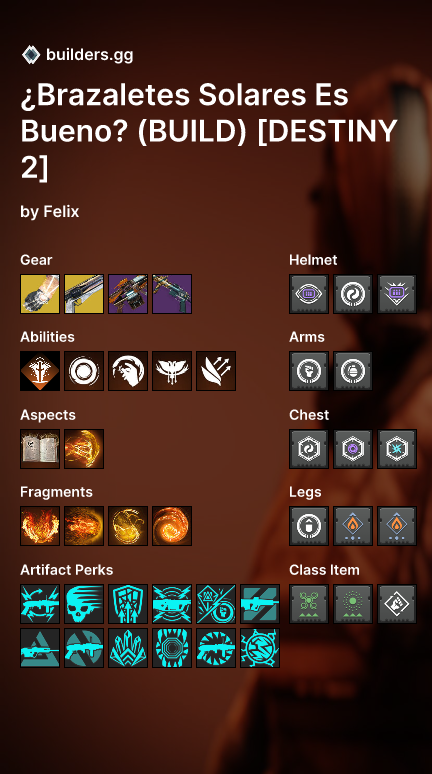Image resolution: width=432 pixels, height=774 pixels.
Task: Click the winged ability icon
Action: 172,371
